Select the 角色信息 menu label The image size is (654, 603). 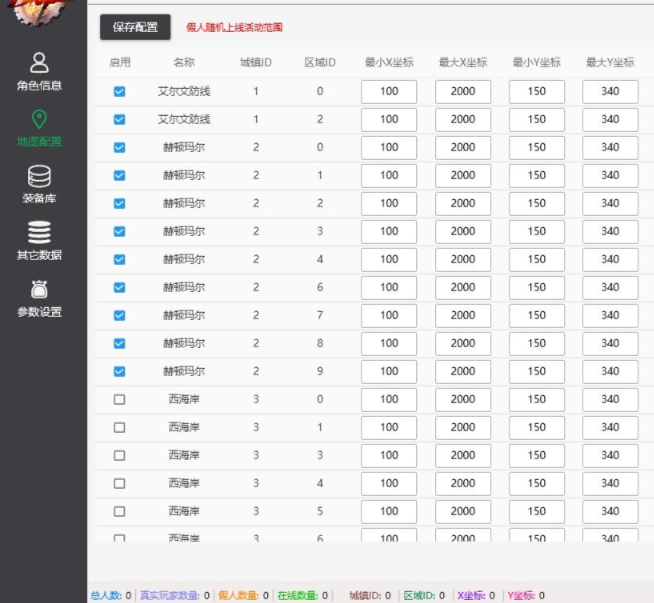coord(39,85)
